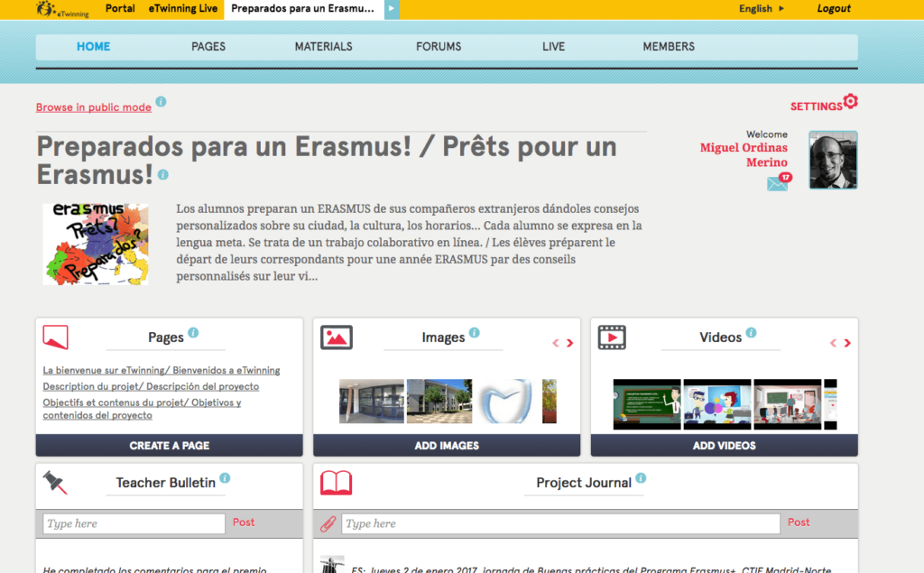The height and width of the screenshot is (573, 924).
Task: Click the Project Journal open book icon
Action: click(x=336, y=482)
